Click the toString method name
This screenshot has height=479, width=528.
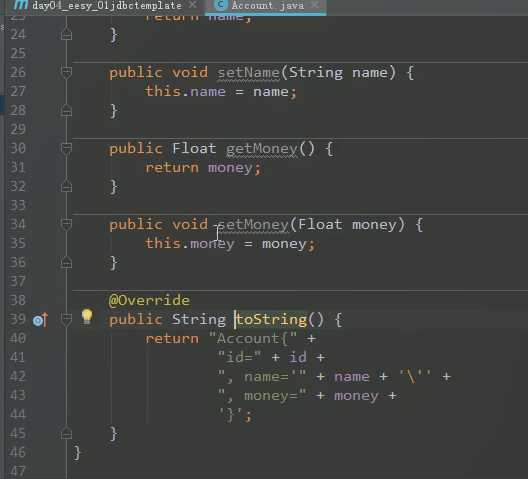tap(271, 319)
